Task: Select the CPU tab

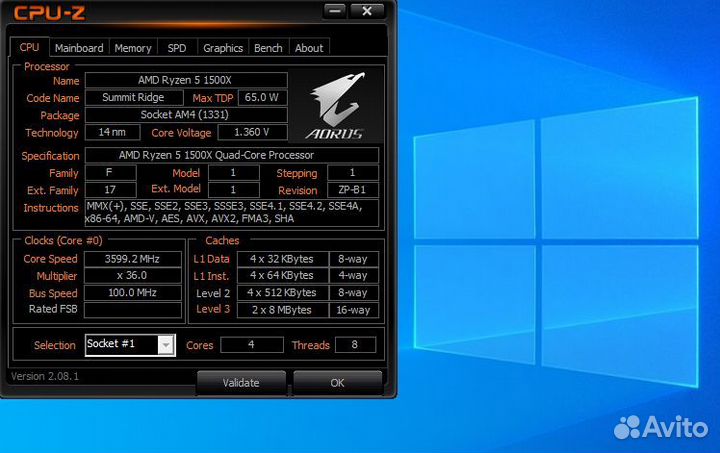Action: point(29,47)
